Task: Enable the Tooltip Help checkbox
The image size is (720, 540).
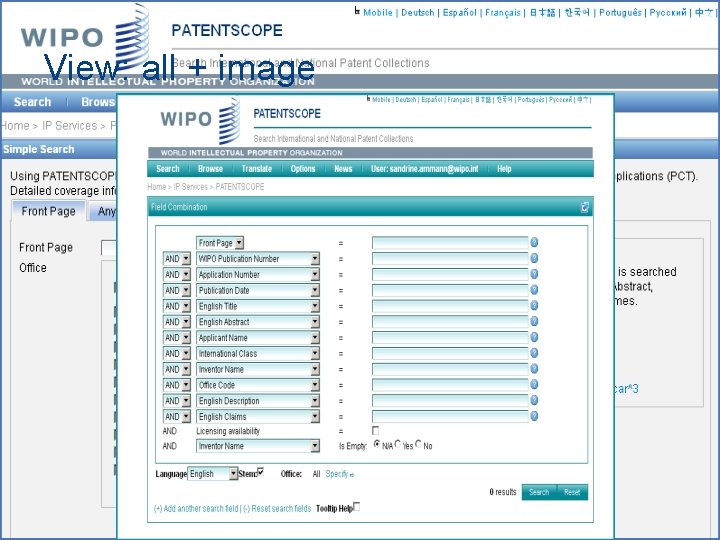Action: click(357, 506)
